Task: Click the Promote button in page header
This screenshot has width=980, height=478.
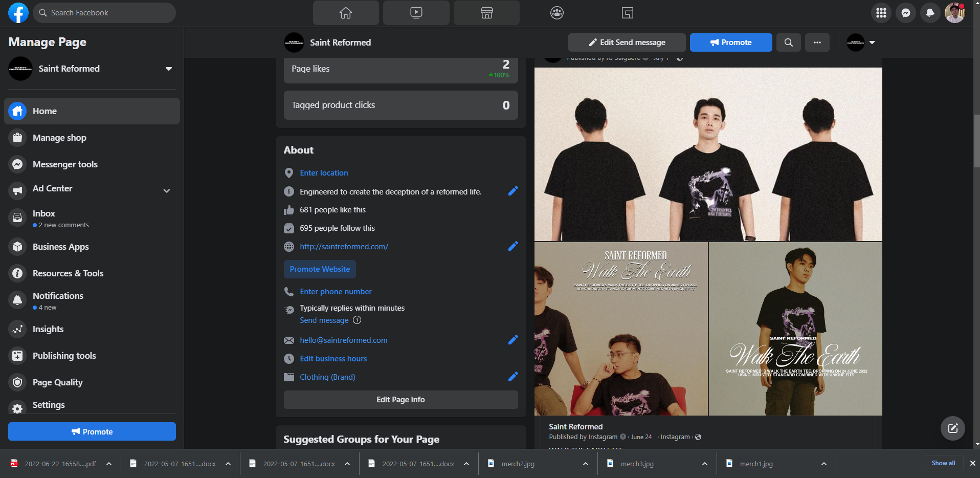Action: (x=731, y=42)
